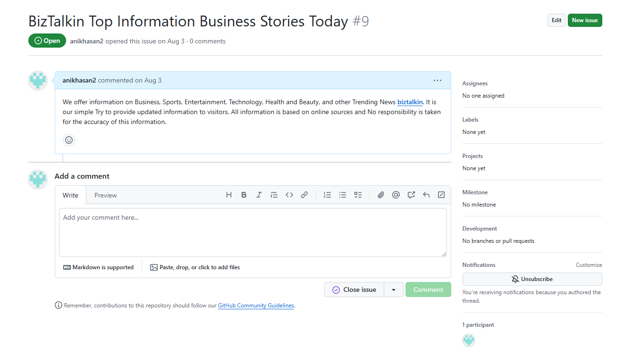Open the GitHub Community Guidelines link
The width and height of the screenshot is (624, 364).
click(255, 306)
